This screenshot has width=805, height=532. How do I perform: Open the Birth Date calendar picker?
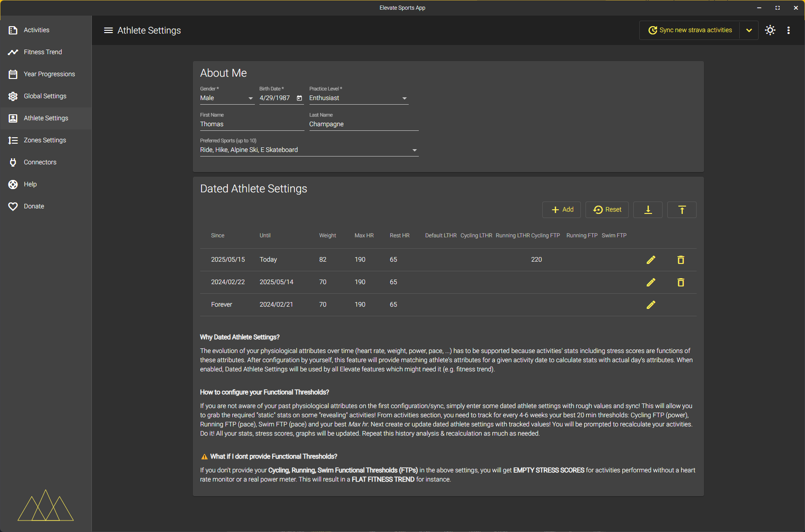point(299,98)
